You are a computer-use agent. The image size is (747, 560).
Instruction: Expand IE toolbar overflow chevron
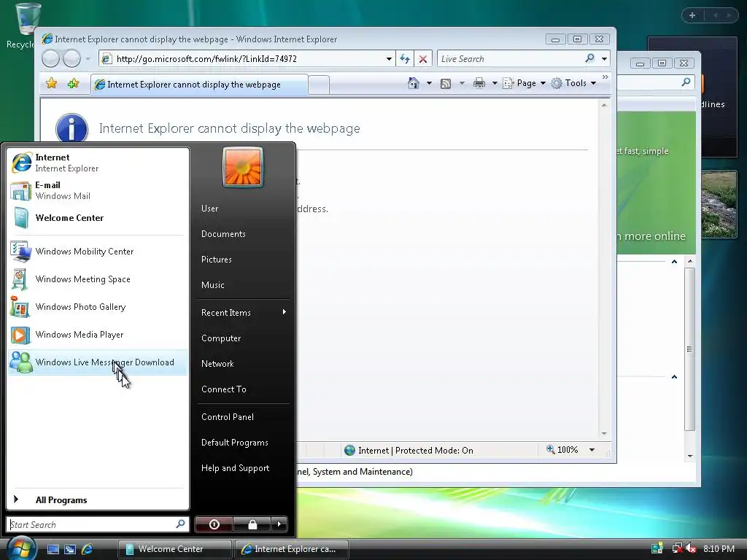coord(605,77)
